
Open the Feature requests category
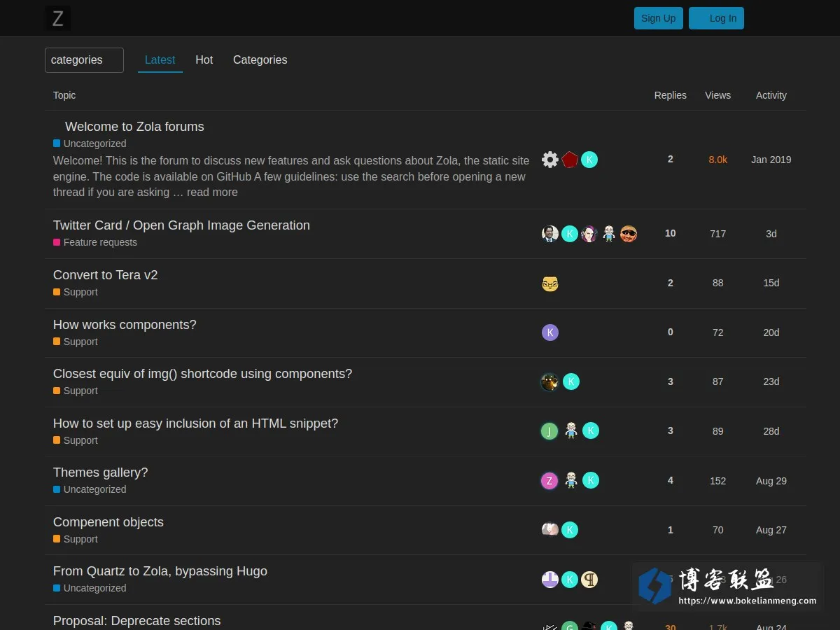click(x=95, y=242)
